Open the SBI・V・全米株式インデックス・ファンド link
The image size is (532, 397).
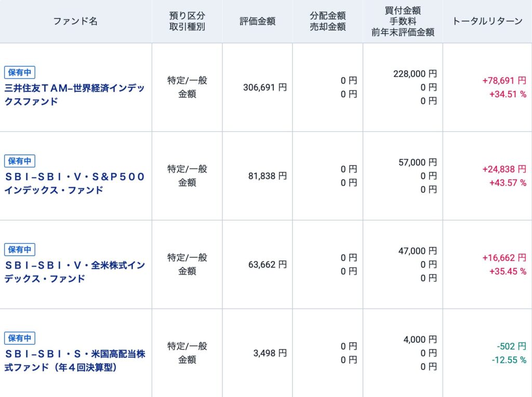tap(74, 271)
